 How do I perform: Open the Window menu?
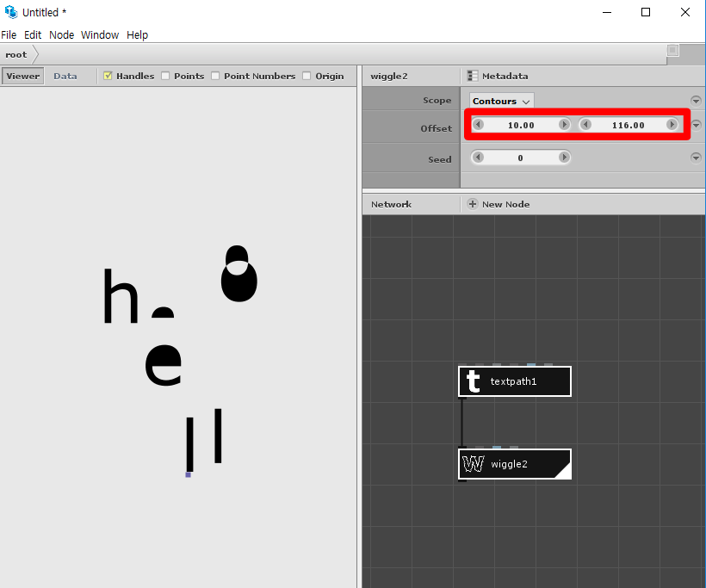(100, 34)
